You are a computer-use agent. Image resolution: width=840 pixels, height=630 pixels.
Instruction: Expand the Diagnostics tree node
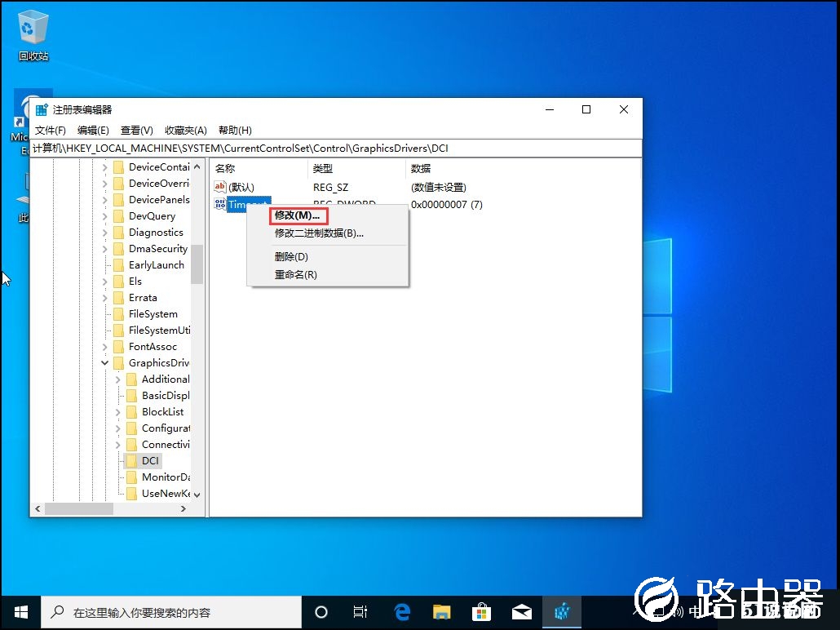pyautogui.click(x=105, y=233)
